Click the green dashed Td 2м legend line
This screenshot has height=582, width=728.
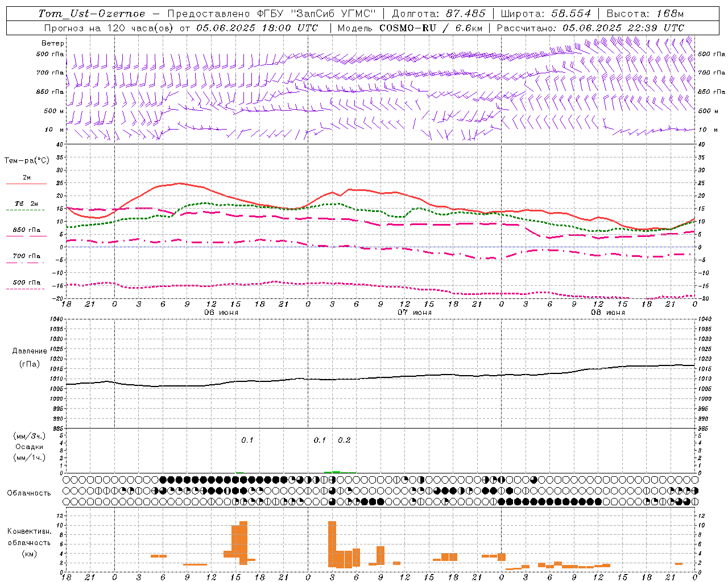[26, 210]
